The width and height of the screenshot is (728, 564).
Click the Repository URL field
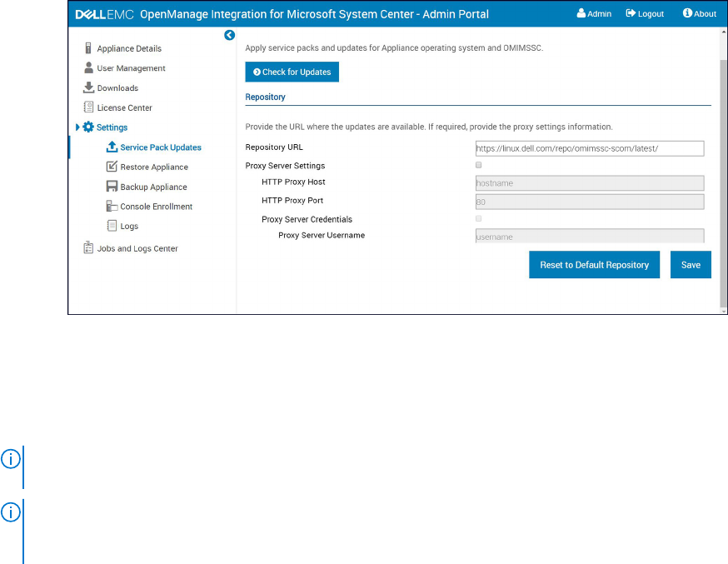[x=590, y=148]
